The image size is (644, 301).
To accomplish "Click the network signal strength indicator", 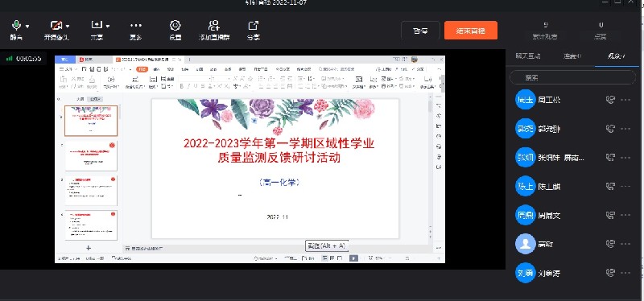I will pos(9,59).
